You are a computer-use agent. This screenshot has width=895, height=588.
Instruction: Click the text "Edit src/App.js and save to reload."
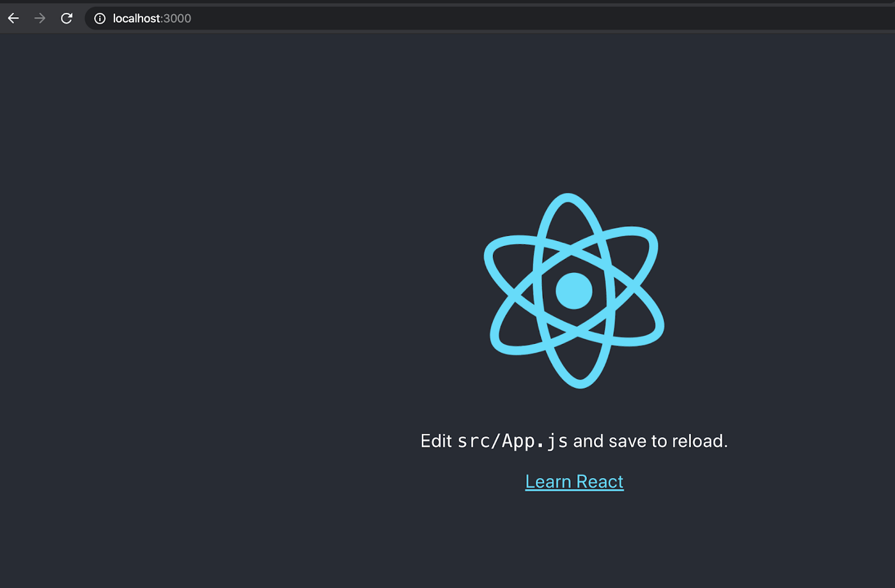tap(574, 441)
